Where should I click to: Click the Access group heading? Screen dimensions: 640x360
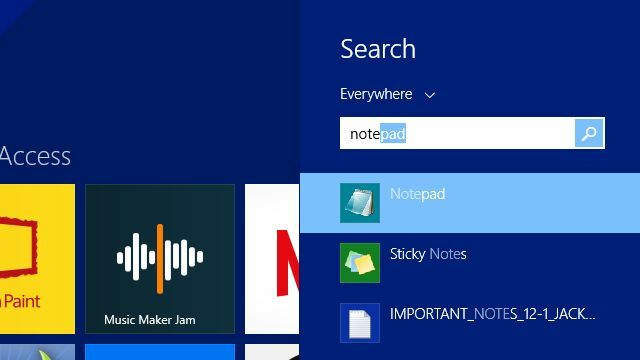36,156
